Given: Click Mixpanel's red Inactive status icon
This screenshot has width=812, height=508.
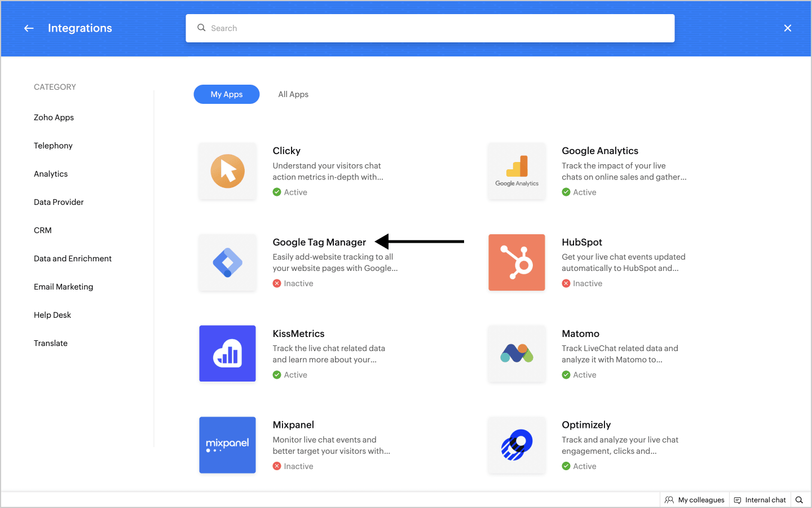Looking at the screenshot, I should [x=277, y=466].
